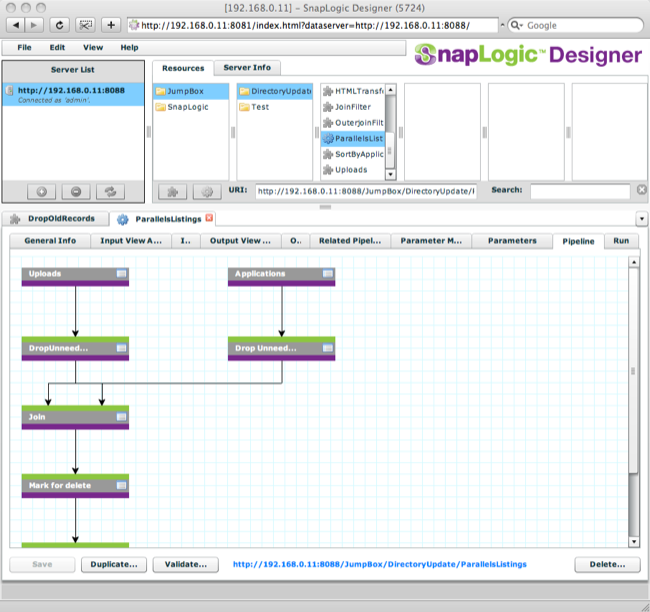The height and width of the screenshot is (612, 650).
Task: Open the Input View A... tab
Action: pyautogui.click(x=131, y=241)
